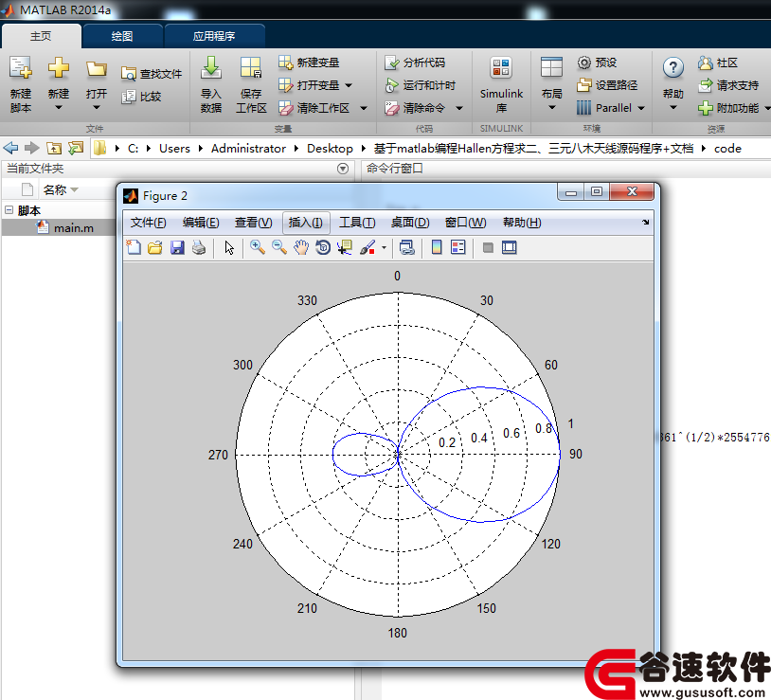The height and width of the screenshot is (700, 771).
Task: Collapse the 脚本 group in file browser
Action: click(9, 210)
